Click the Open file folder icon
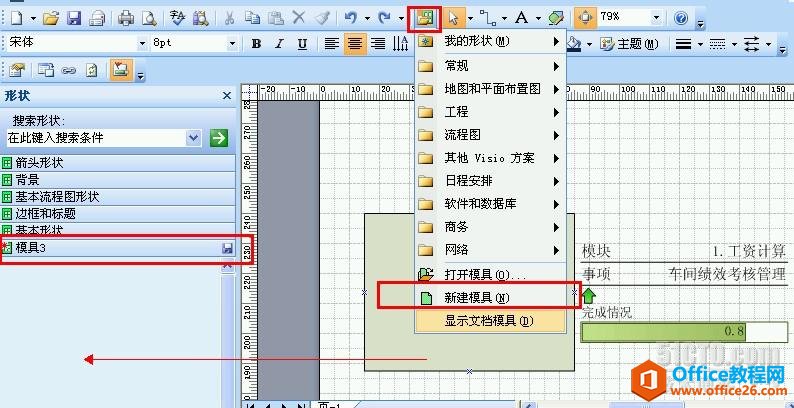This screenshot has height=408, width=794. (51, 19)
